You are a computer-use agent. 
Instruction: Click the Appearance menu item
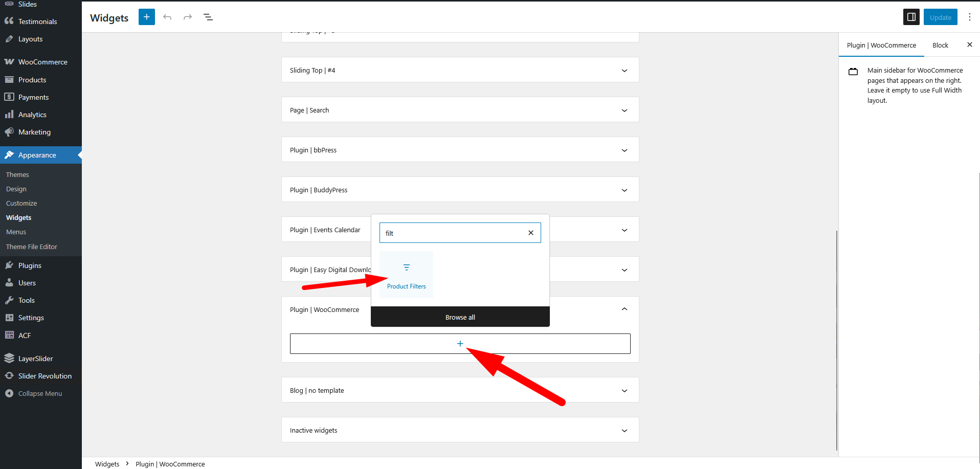coord(41,155)
